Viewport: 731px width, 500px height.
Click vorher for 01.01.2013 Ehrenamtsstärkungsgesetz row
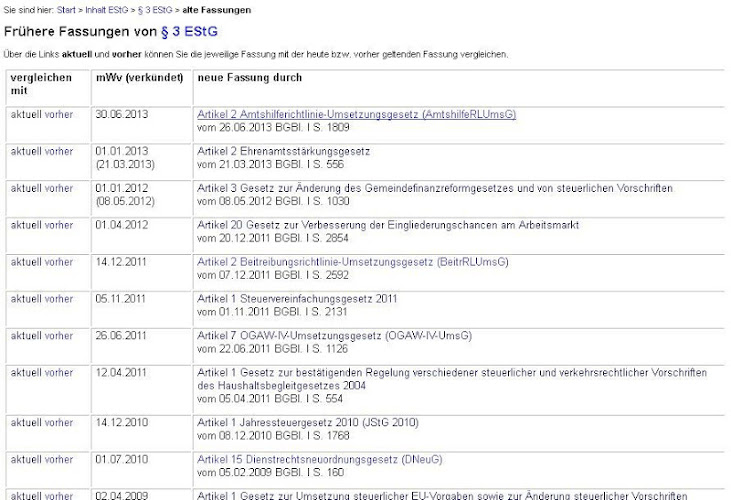click(x=59, y=151)
